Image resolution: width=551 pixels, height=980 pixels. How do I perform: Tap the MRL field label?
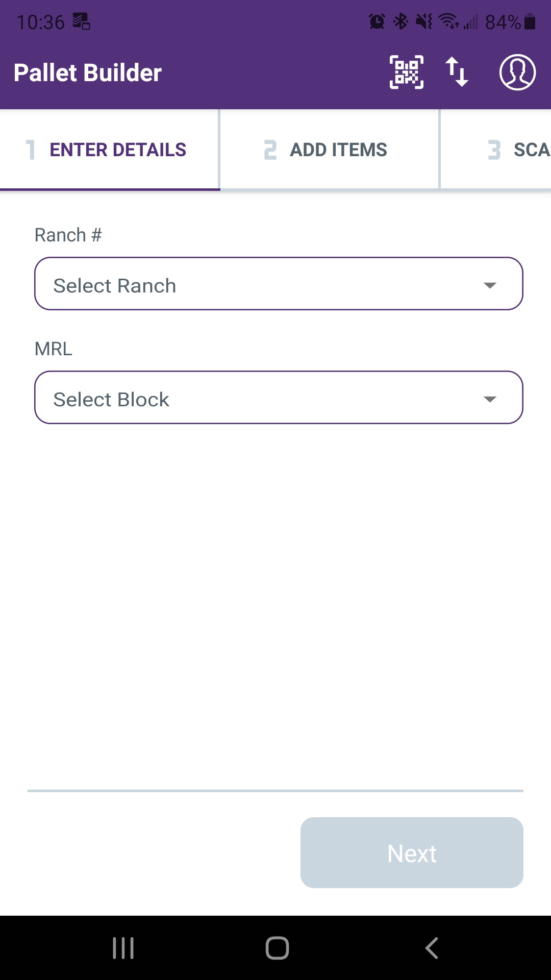click(x=54, y=349)
